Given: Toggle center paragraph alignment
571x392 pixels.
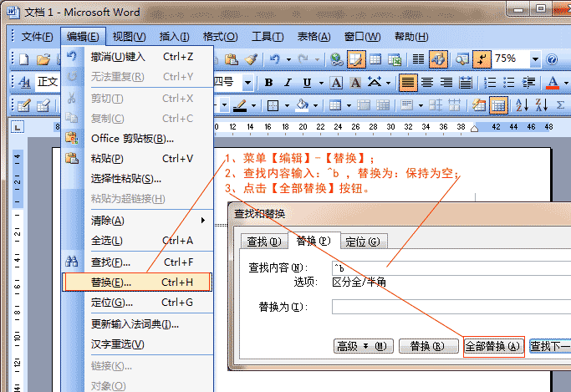Looking at the screenshot, I should [427, 83].
